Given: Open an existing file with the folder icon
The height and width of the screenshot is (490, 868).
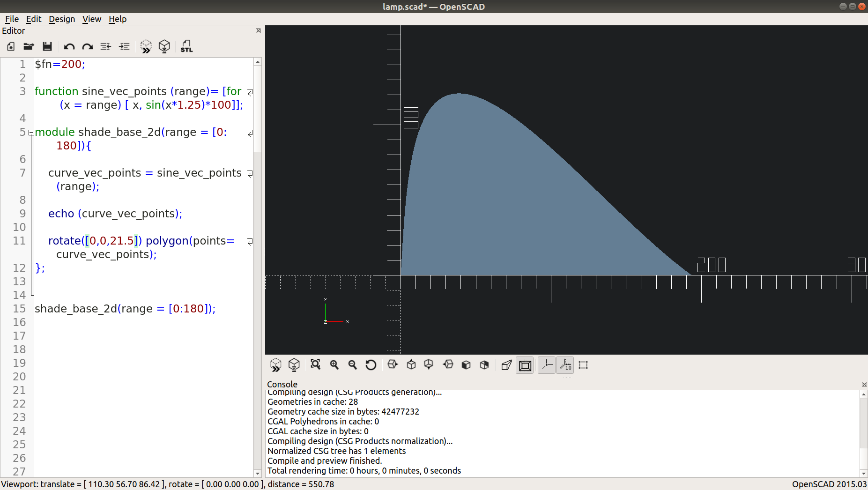Looking at the screenshot, I should [x=29, y=46].
